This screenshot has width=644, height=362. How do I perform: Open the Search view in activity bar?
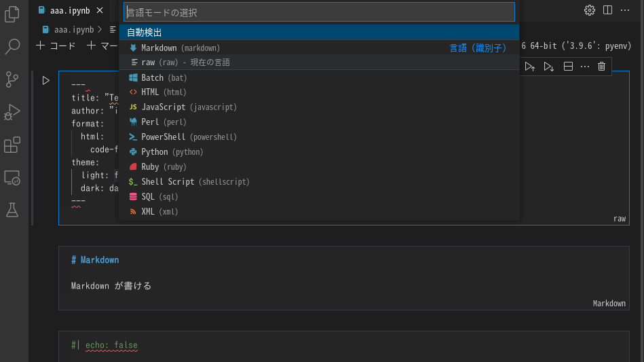tap(12, 46)
